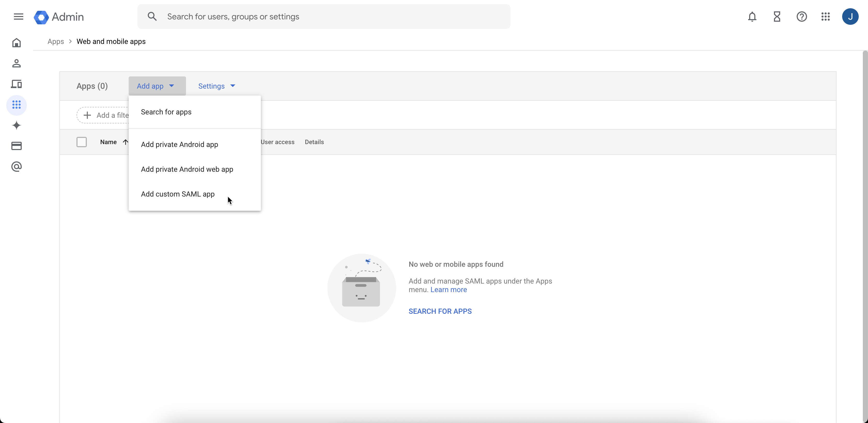
Task: Open the Directory users icon in sidebar
Action: coord(16,63)
